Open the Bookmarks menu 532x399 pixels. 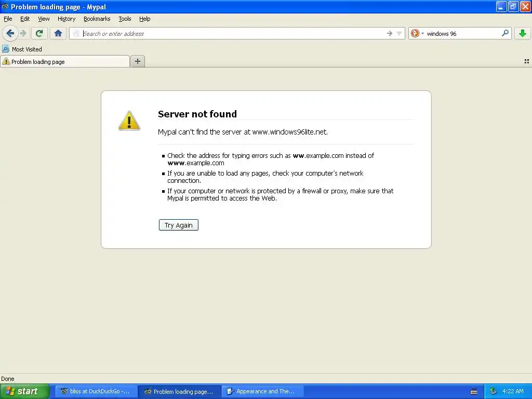click(x=97, y=19)
